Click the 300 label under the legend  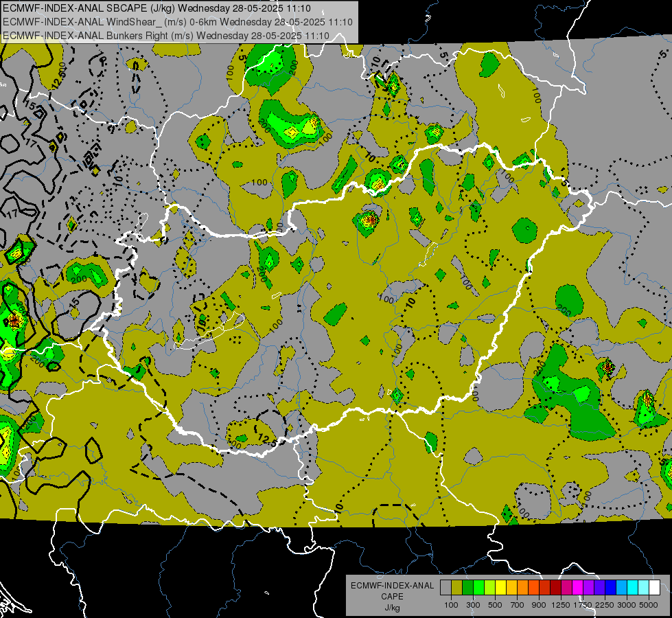click(473, 605)
